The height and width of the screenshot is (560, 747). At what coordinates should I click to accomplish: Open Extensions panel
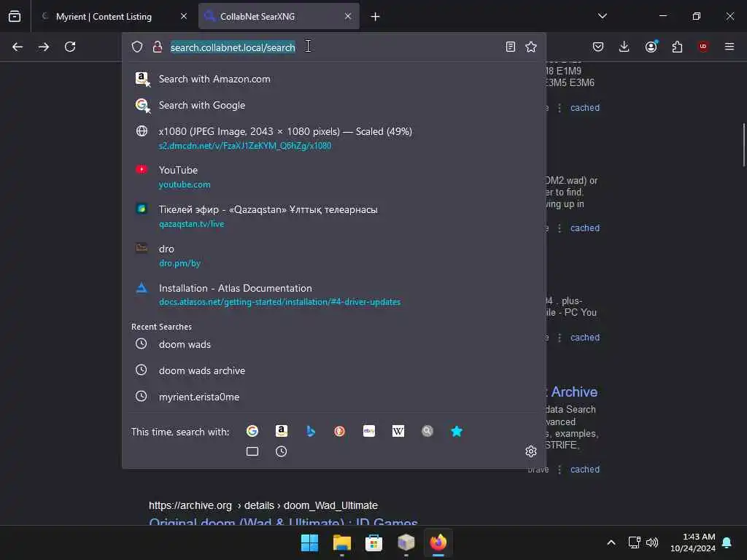tap(677, 47)
